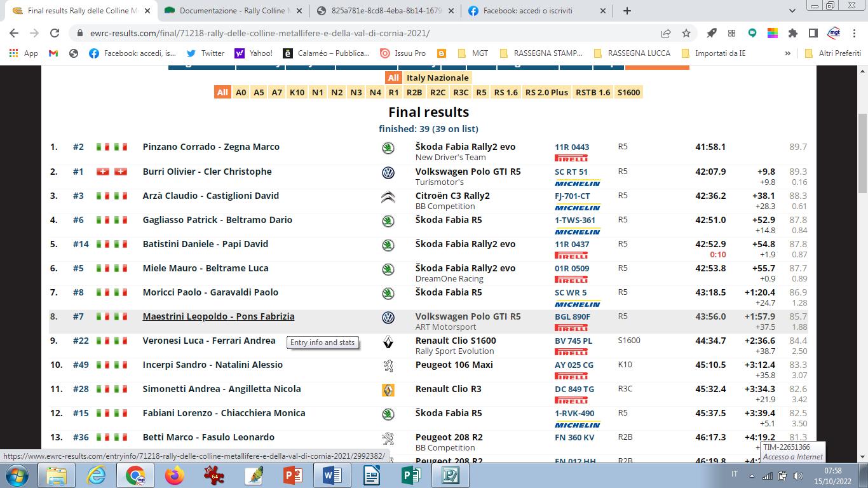Screen dimensions: 868x488
Task: Open the Extensions puzzle piece menu
Action: coord(793,33)
